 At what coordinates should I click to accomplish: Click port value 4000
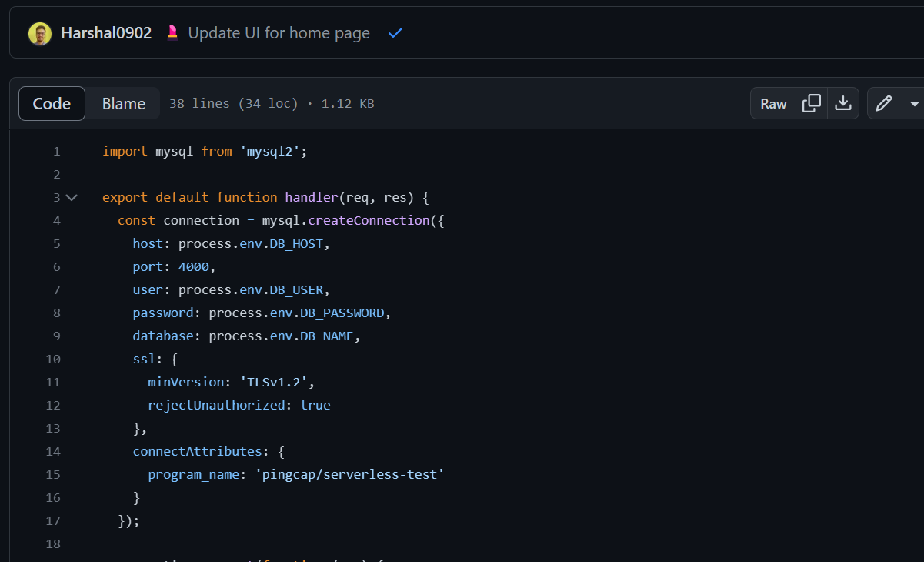point(193,266)
